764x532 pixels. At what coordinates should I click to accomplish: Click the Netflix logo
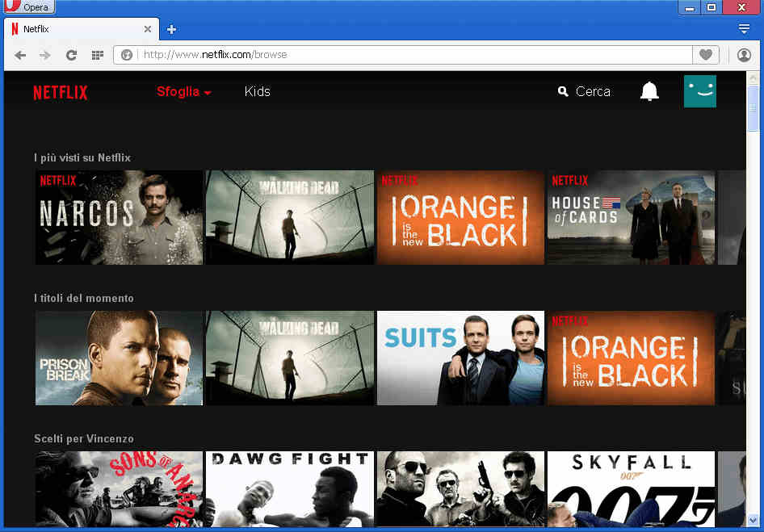[61, 93]
